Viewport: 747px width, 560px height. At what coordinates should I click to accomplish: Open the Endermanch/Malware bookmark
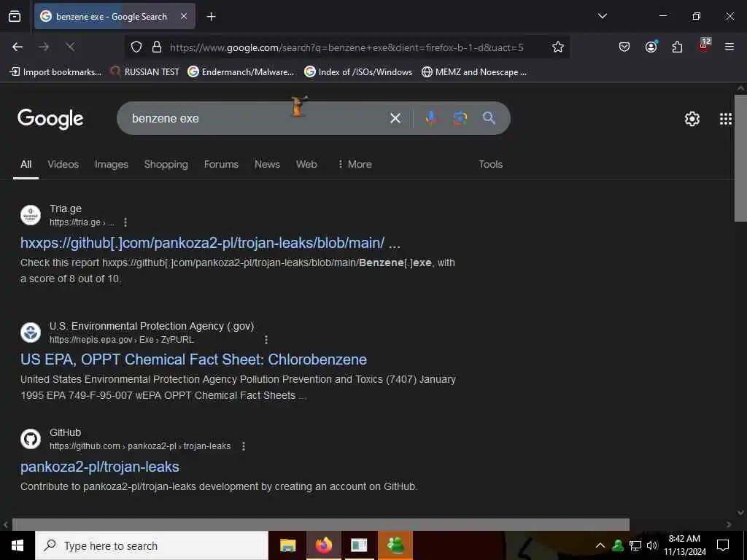[x=241, y=72]
